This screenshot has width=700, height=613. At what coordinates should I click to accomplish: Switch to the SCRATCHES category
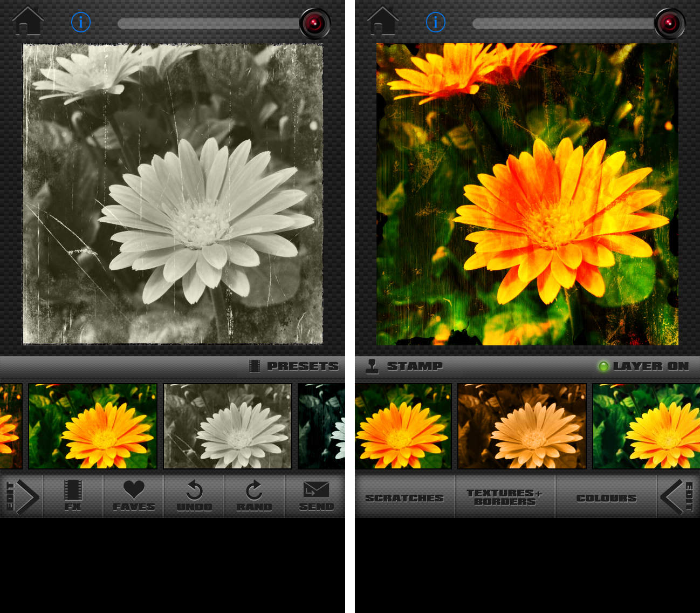(x=404, y=498)
